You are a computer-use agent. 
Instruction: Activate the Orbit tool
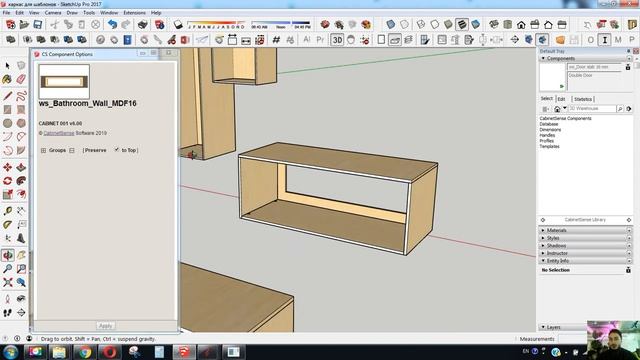click(7, 256)
